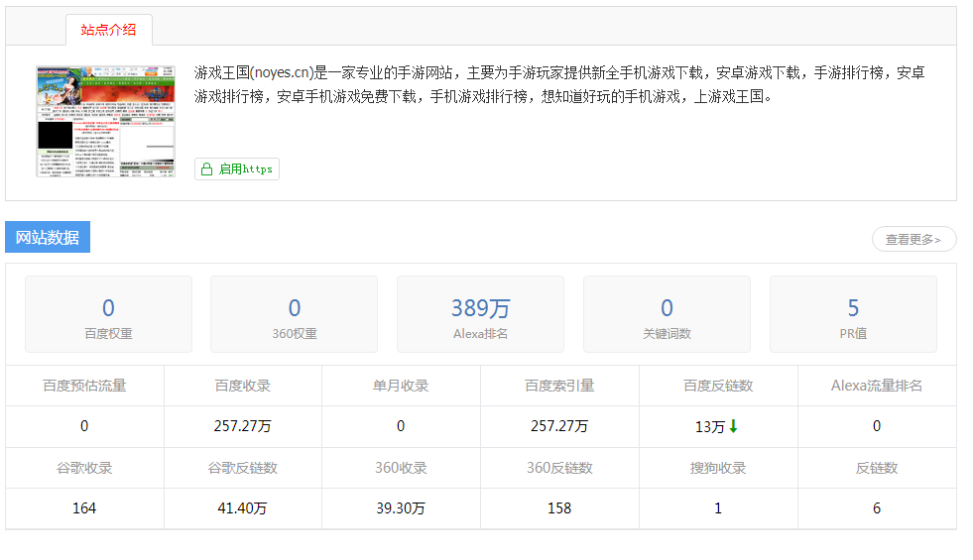Click the 0 value under 百度预估流量
This screenshot has width=973, height=560.
point(84,426)
